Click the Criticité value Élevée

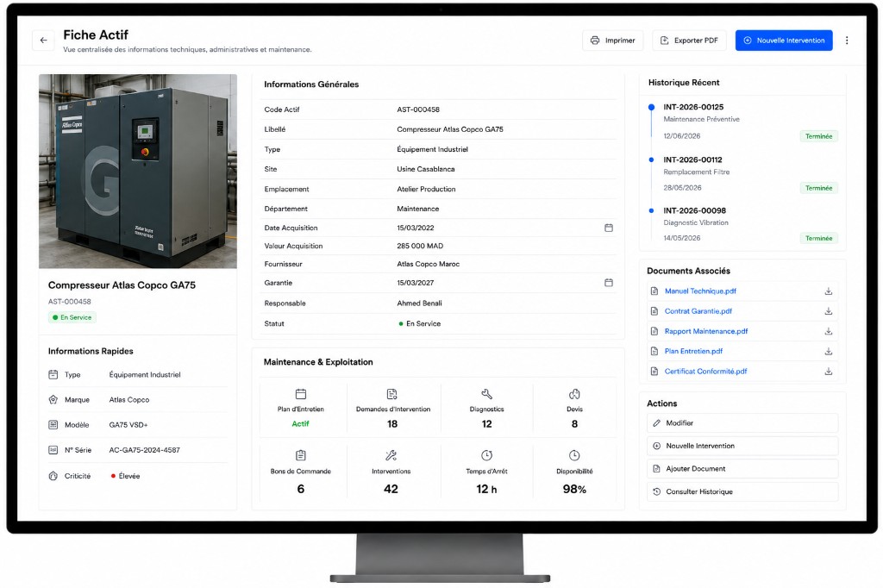pos(129,476)
